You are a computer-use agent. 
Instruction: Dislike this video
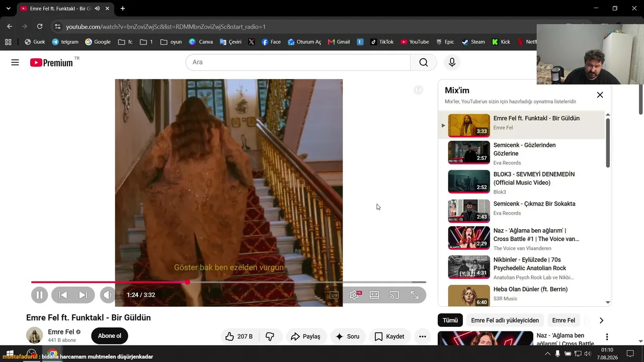pos(270,336)
